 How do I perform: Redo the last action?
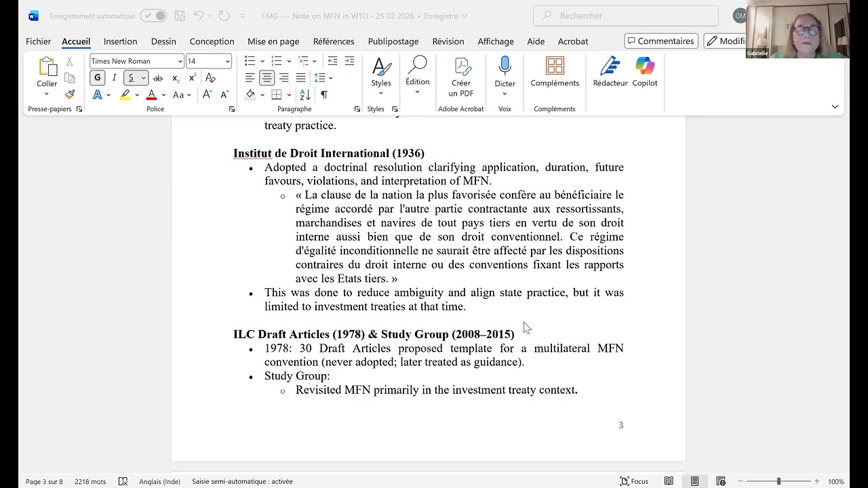tap(224, 16)
